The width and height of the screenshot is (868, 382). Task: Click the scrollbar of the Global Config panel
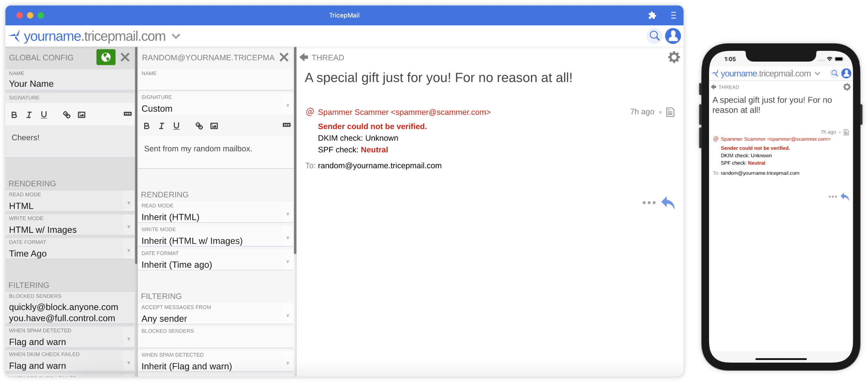(136, 155)
